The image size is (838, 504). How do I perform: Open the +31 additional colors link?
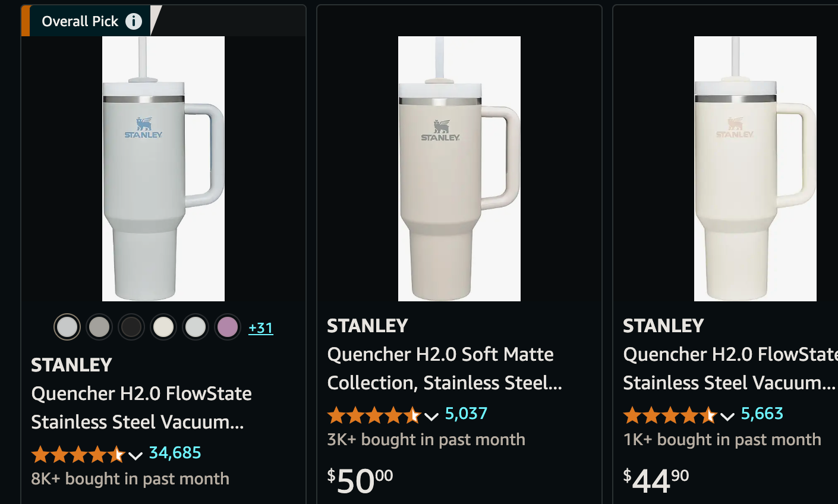coord(260,327)
